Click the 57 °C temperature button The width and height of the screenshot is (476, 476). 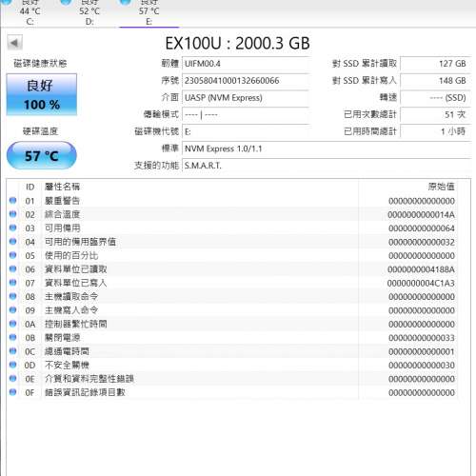point(42,155)
